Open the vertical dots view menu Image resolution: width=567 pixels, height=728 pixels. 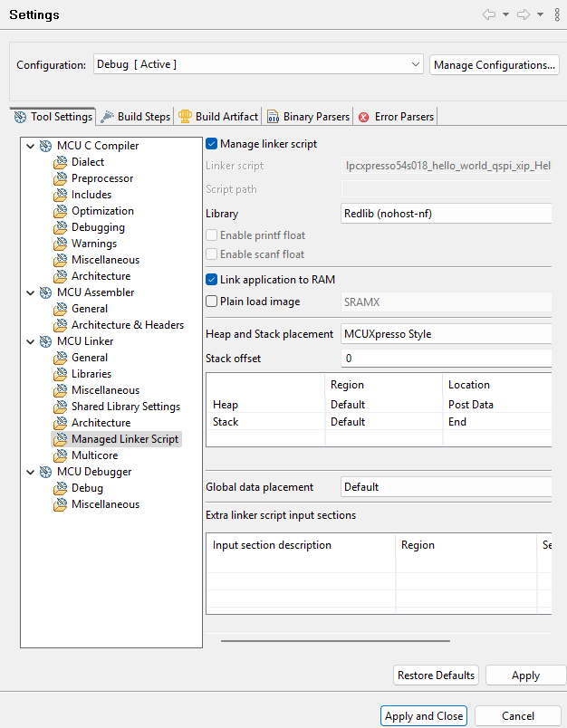click(557, 14)
